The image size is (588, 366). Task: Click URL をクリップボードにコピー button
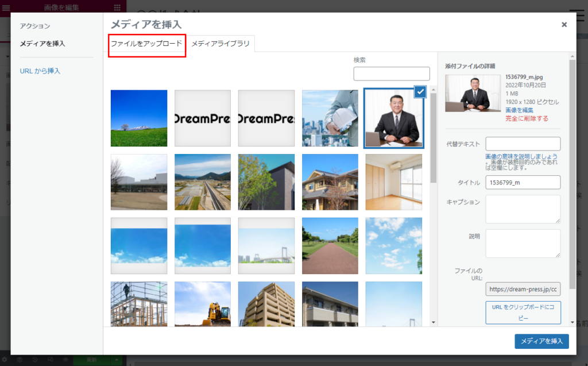[x=523, y=313]
